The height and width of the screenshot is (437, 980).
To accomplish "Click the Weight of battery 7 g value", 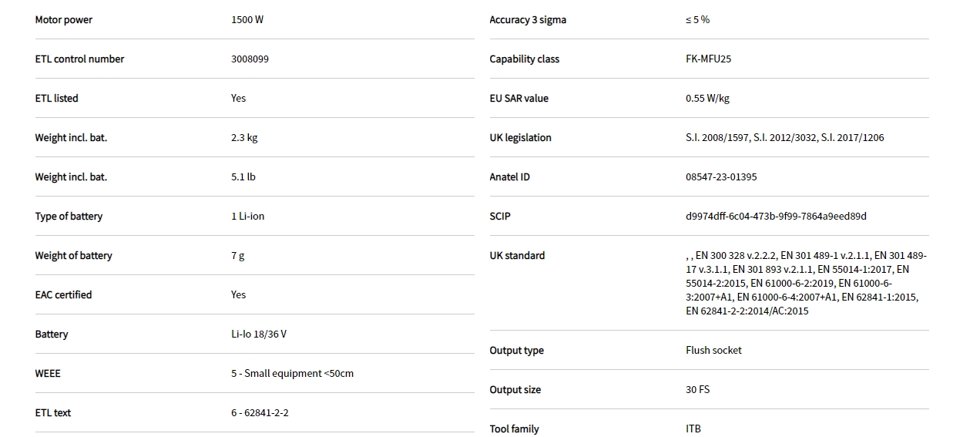I will [x=237, y=256].
